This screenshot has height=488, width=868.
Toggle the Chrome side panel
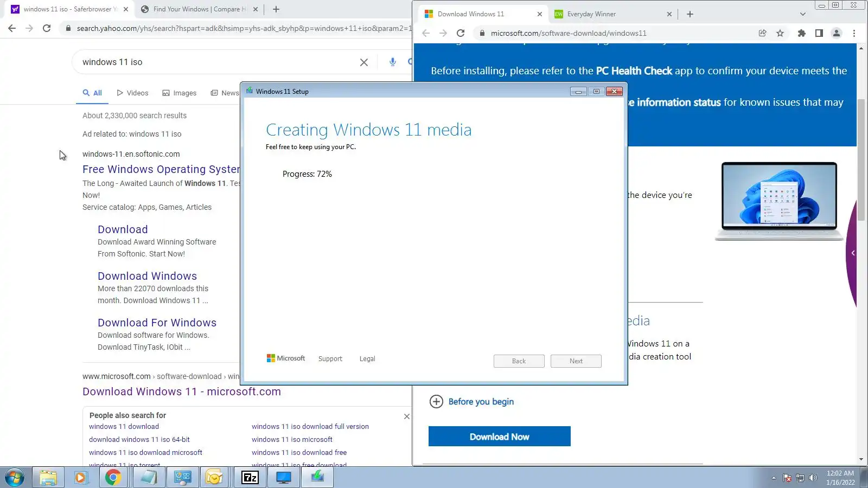(x=819, y=33)
